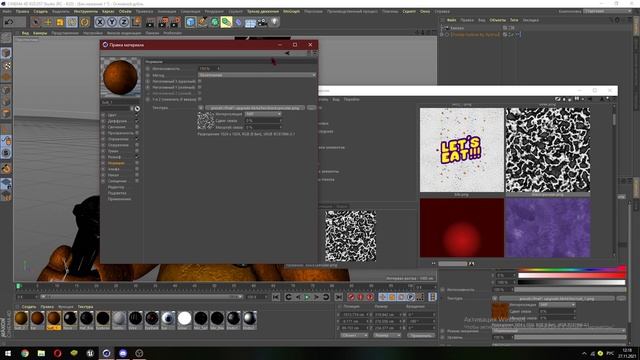Go to start of animation
The height and width of the screenshot is (360, 640).
coord(276,297)
